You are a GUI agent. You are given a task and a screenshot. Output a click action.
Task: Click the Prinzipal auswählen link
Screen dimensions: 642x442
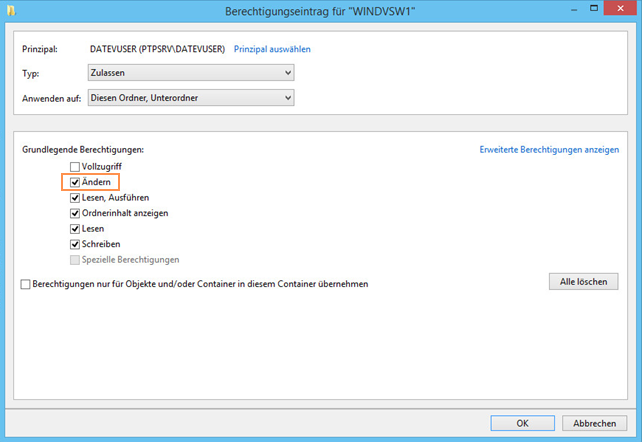(x=272, y=49)
